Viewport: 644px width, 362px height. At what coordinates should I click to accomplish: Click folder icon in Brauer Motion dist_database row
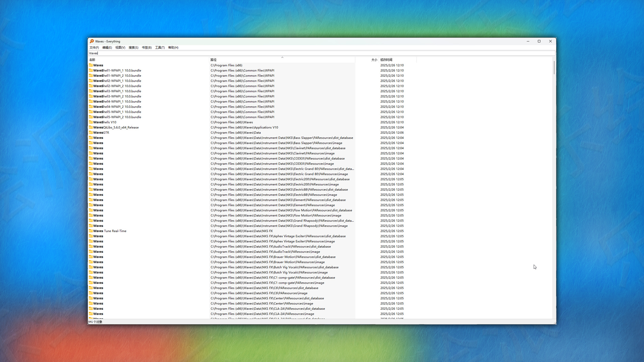91,257
